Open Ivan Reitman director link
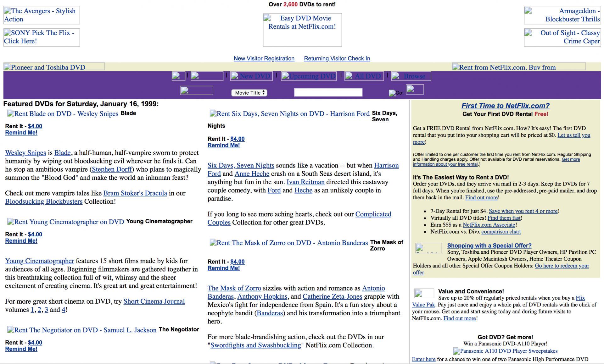Image resolution: width=604 pixels, height=364 pixels. [305, 182]
